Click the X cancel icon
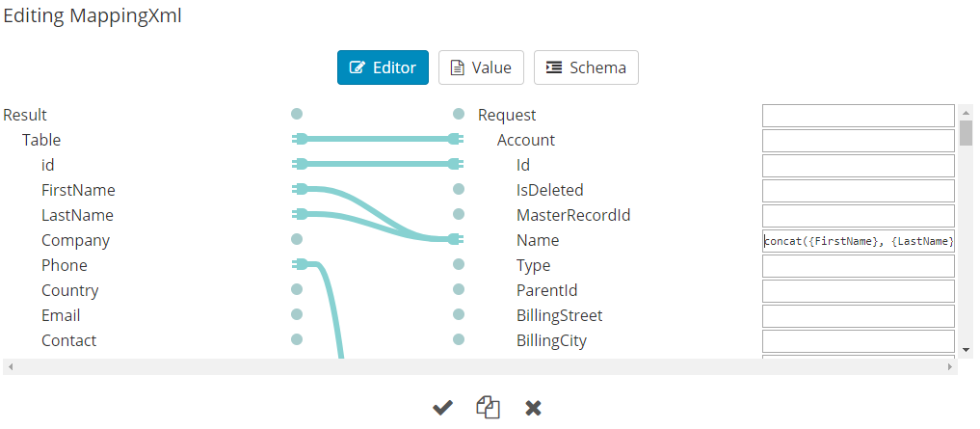The image size is (980, 429). click(533, 408)
